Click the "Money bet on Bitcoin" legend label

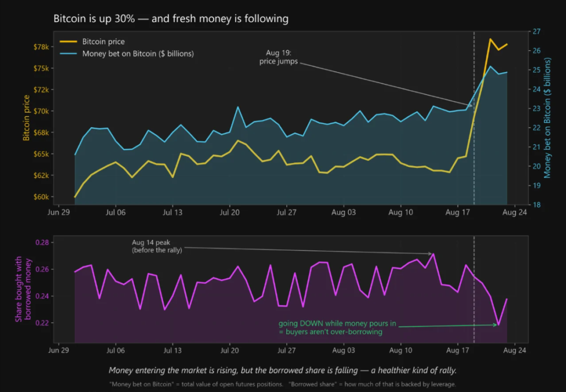(x=138, y=54)
